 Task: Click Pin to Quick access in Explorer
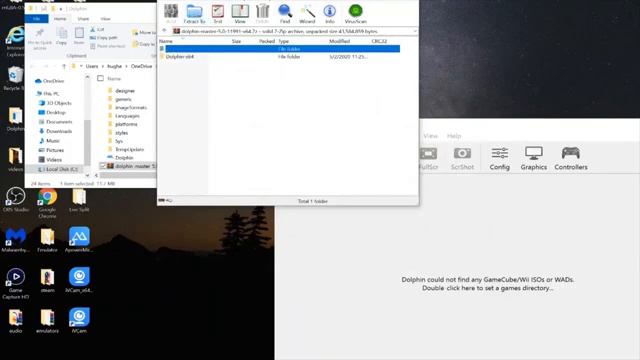click(x=40, y=39)
